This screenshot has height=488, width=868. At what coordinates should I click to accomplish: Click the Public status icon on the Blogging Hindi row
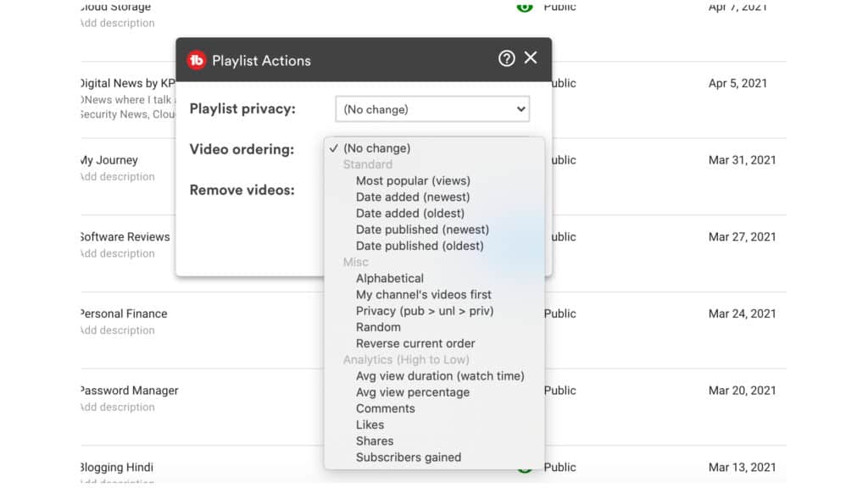tap(524, 467)
